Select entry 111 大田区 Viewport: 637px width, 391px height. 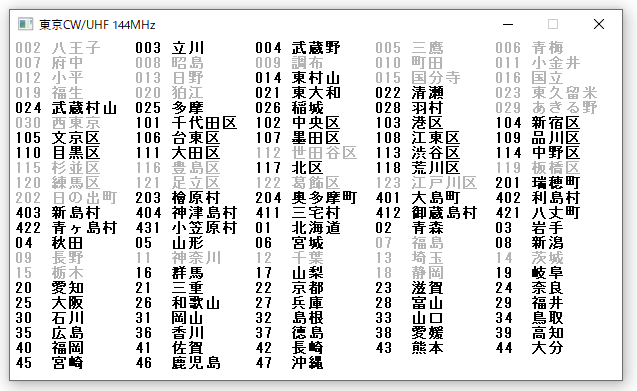[x=178, y=153]
